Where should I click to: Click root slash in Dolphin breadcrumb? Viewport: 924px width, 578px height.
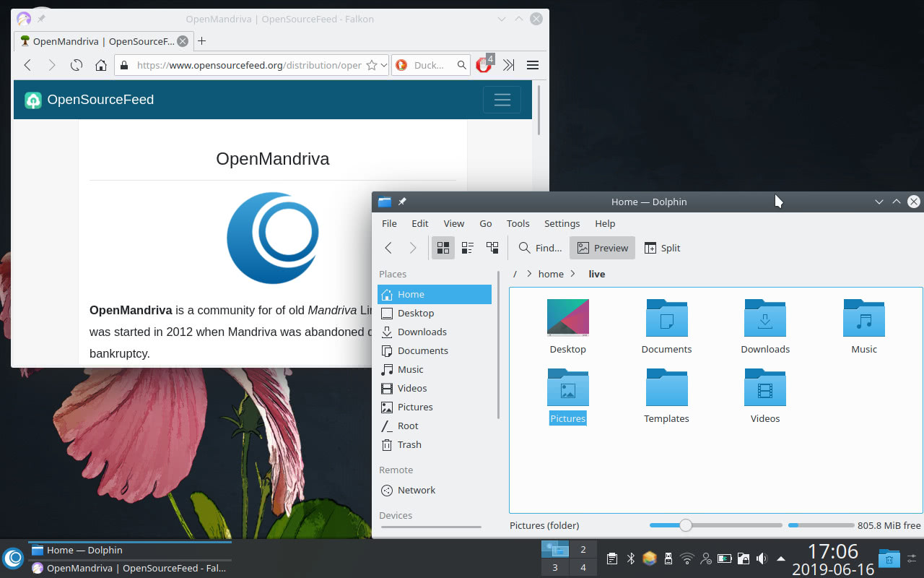coord(515,274)
